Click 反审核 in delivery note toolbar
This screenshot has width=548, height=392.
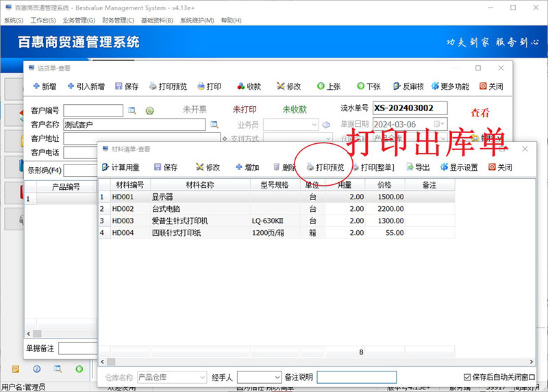pyautogui.click(x=408, y=86)
